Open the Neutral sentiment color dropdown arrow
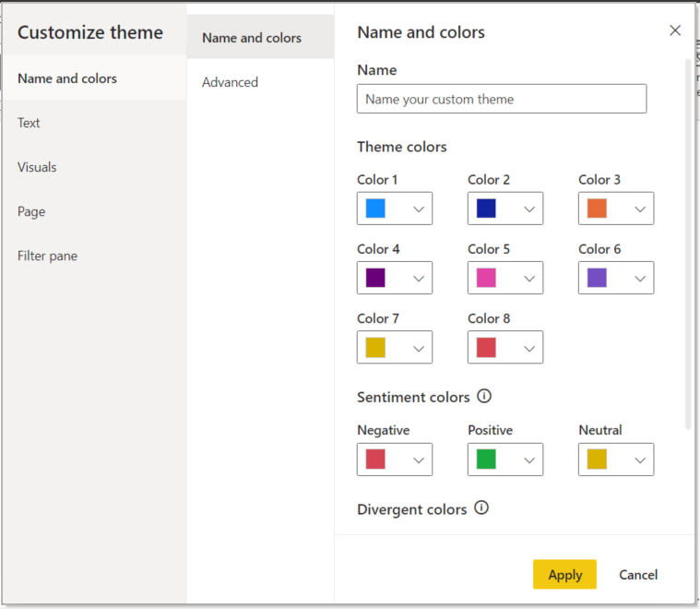 [x=640, y=460]
